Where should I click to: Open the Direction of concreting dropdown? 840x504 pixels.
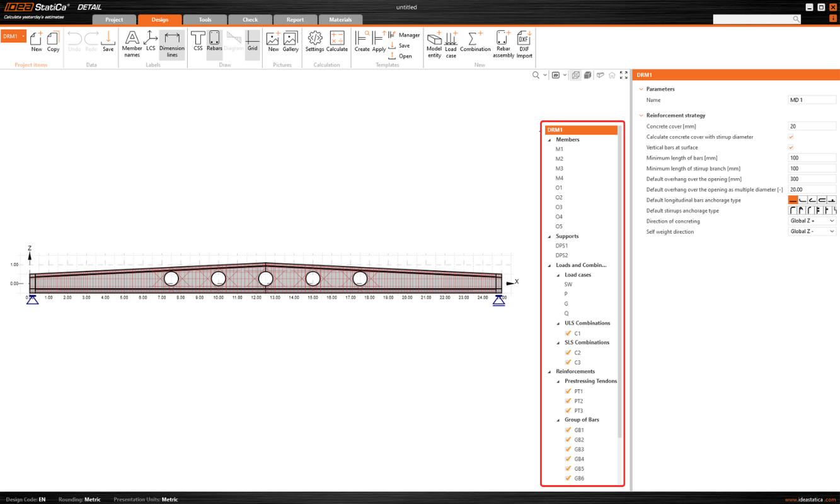click(812, 221)
